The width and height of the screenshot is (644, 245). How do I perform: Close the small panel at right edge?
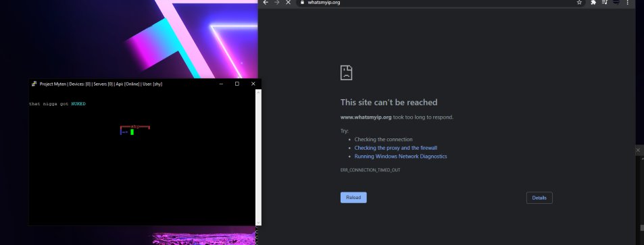point(638,151)
